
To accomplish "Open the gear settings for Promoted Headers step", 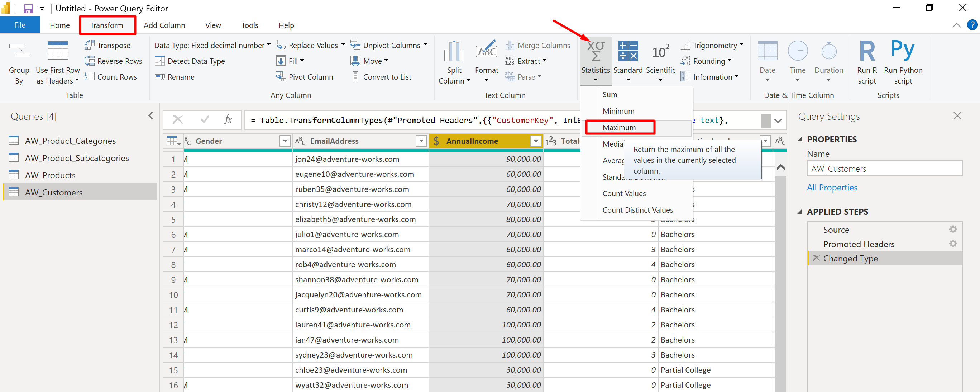I will [x=953, y=244].
